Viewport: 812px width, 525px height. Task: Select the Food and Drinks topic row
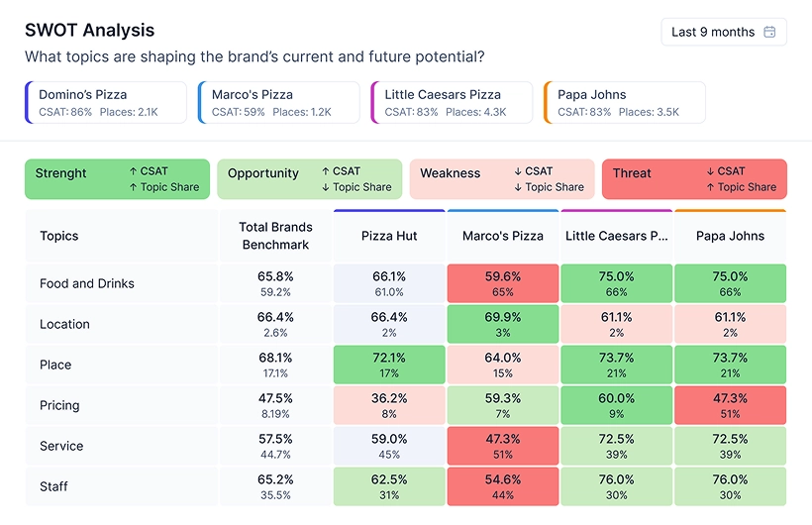tap(87, 284)
